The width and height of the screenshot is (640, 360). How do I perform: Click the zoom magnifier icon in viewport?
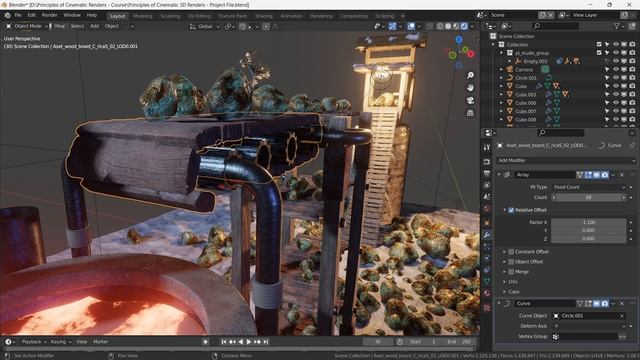(470, 75)
